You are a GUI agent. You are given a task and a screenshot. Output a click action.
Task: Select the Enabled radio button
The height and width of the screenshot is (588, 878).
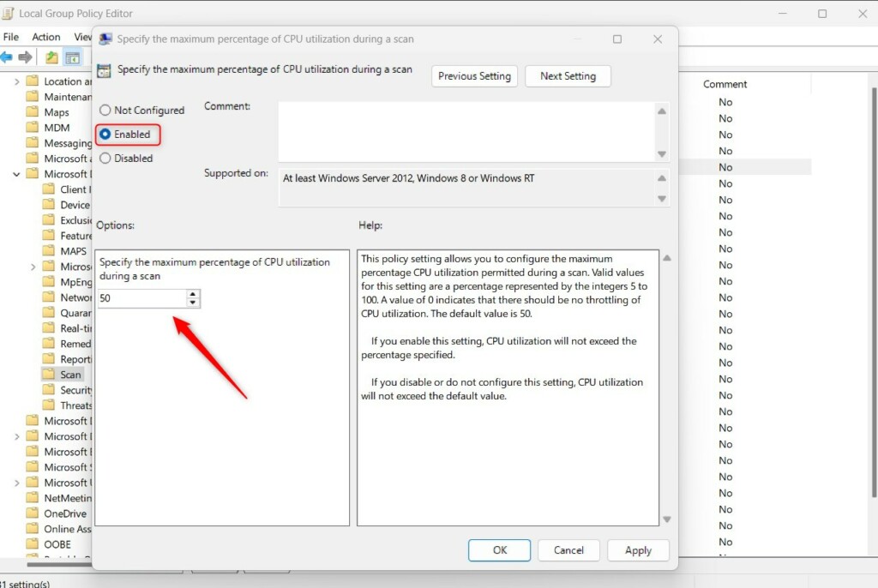pyautogui.click(x=105, y=134)
